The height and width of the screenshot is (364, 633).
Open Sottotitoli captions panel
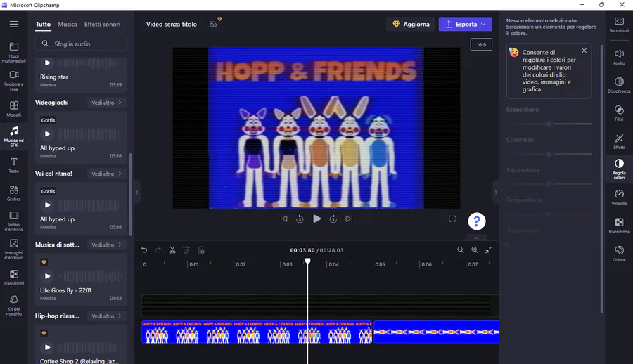(x=619, y=24)
